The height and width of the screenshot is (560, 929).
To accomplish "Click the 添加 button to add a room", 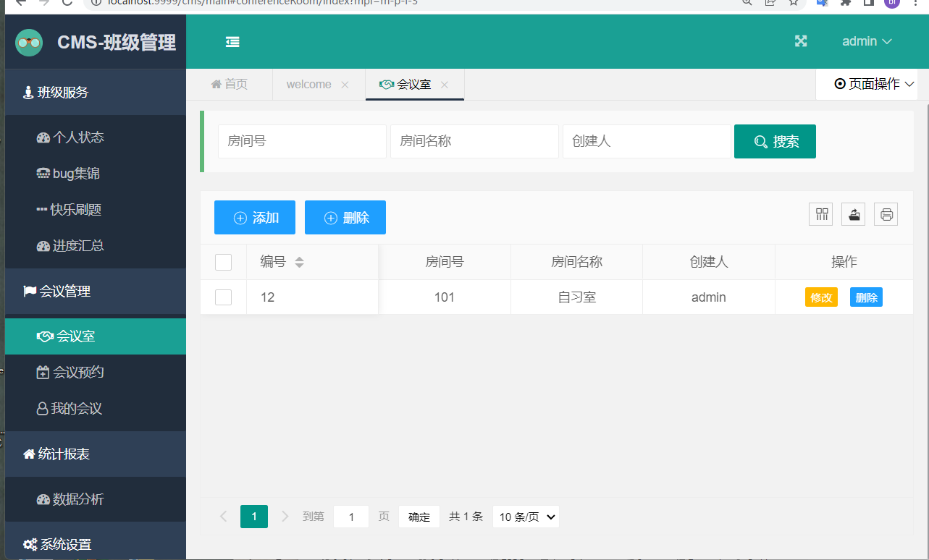I will tap(254, 217).
